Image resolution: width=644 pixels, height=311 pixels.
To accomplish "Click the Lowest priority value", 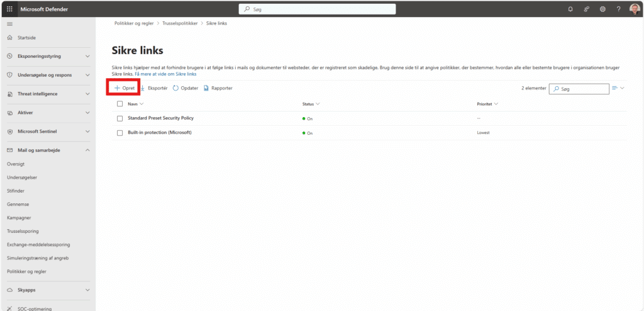I will point(484,133).
